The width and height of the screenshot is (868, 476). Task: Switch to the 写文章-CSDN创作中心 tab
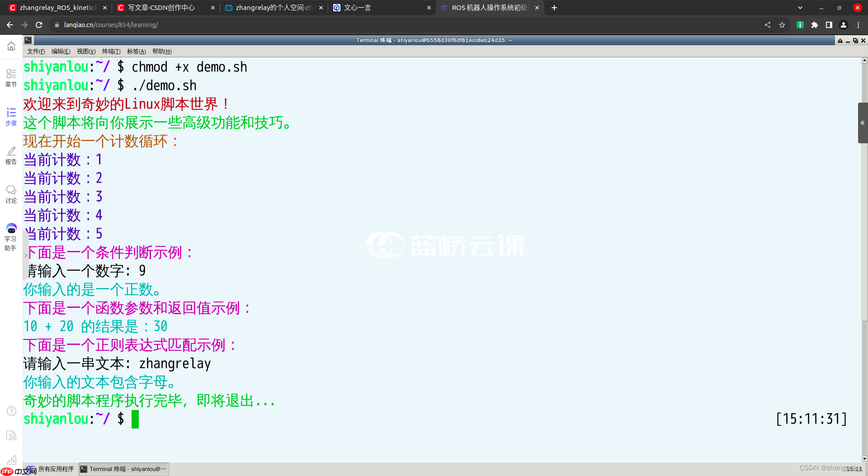coord(166,8)
